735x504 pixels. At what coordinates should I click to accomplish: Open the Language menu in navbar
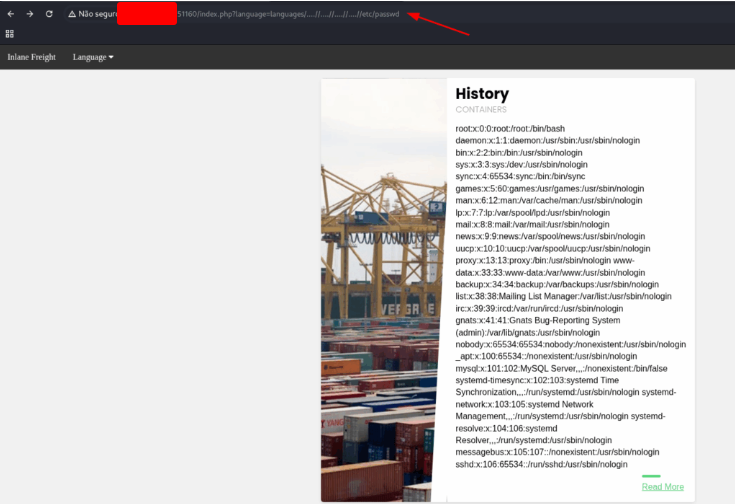[92, 57]
